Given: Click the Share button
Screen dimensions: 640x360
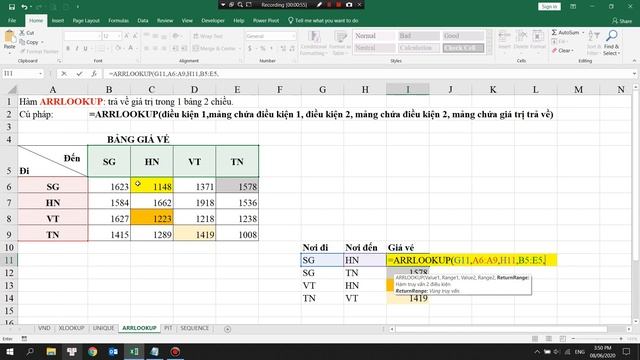Looking at the screenshot, I should [x=622, y=21].
